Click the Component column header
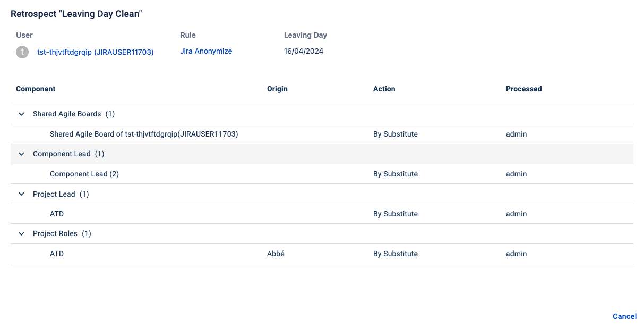Image resolution: width=644 pixels, height=328 pixels. click(36, 89)
